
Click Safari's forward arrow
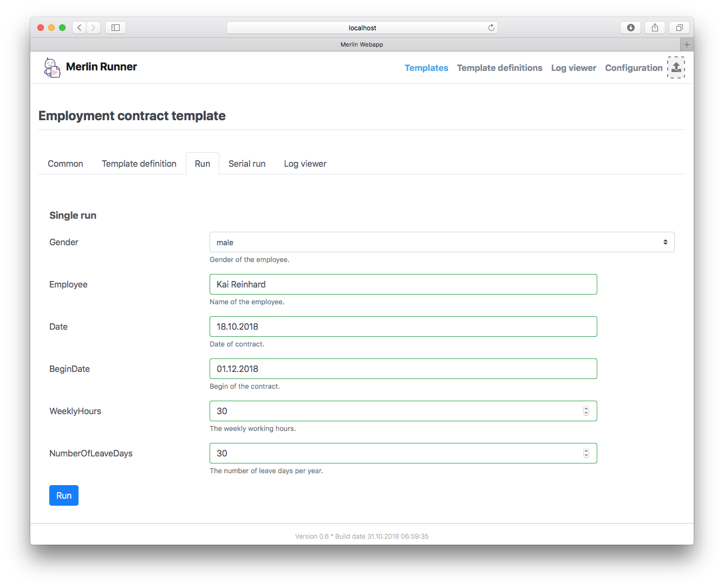[93, 27]
